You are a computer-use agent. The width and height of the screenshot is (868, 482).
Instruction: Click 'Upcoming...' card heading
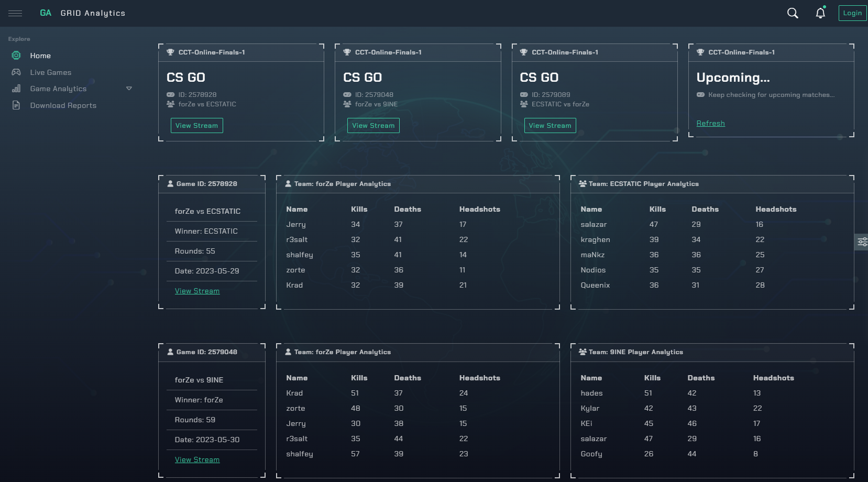pyautogui.click(x=733, y=78)
